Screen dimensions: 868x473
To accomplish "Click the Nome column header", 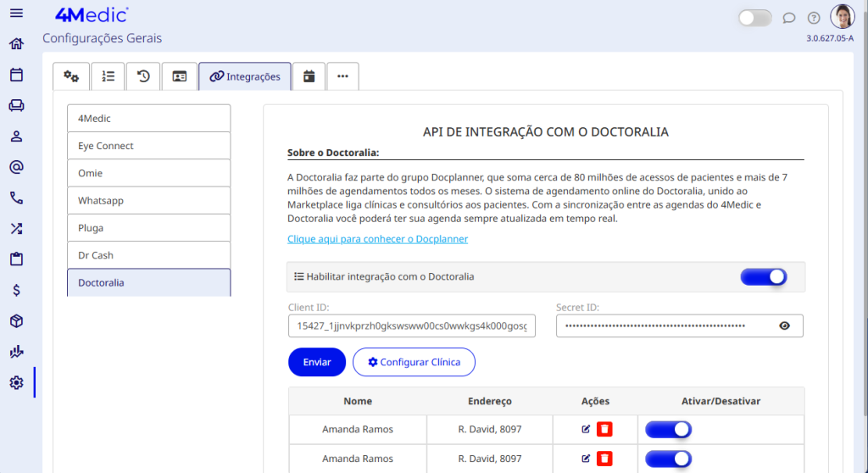I will tap(358, 401).
